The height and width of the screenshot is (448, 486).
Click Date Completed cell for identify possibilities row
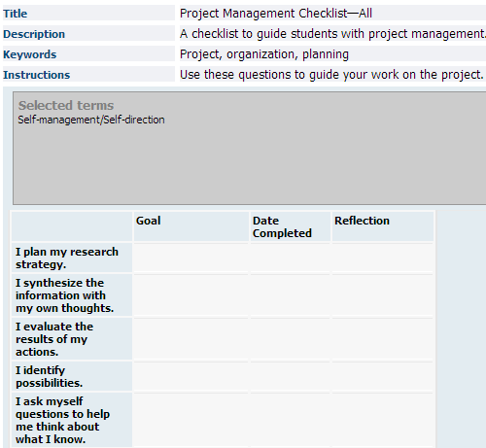click(x=290, y=376)
